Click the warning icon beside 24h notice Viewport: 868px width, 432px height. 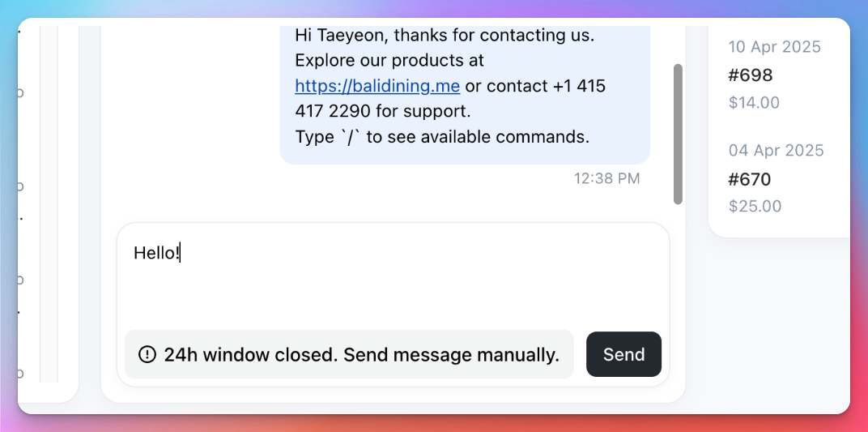147,354
